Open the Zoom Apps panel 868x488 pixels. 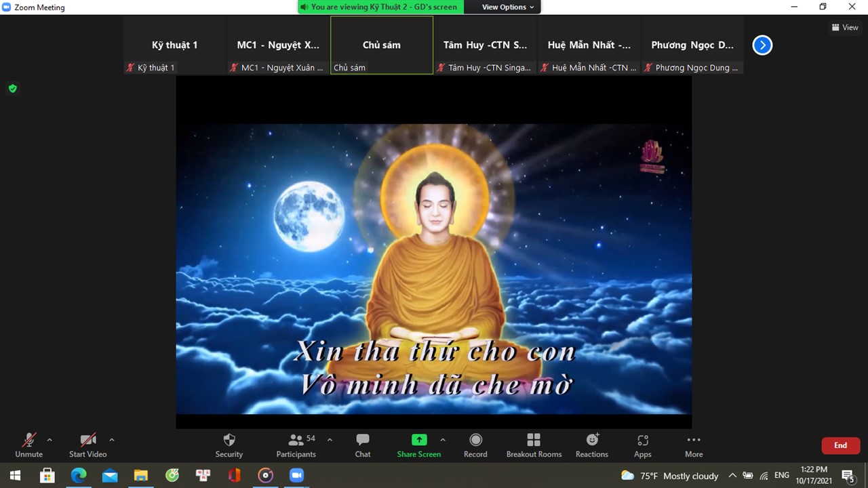(x=643, y=445)
